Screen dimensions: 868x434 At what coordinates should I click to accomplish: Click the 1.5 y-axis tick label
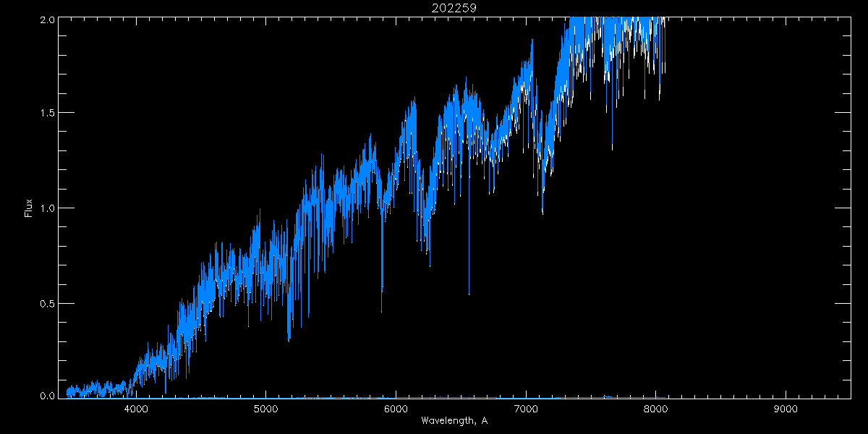click(x=46, y=114)
